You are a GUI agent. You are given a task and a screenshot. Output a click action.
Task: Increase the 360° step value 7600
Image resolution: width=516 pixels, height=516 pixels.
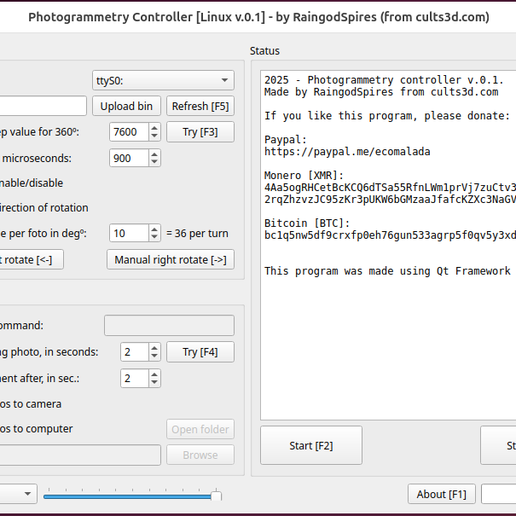click(x=154, y=128)
